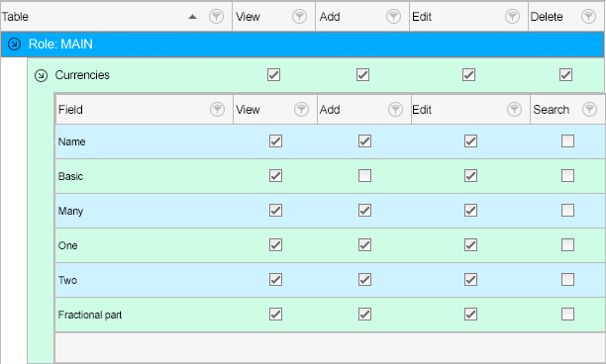Image resolution: width=606 pixels, height=364 pixels.
Task: Uncheck Add for the Many field
Action: point(364,211)
